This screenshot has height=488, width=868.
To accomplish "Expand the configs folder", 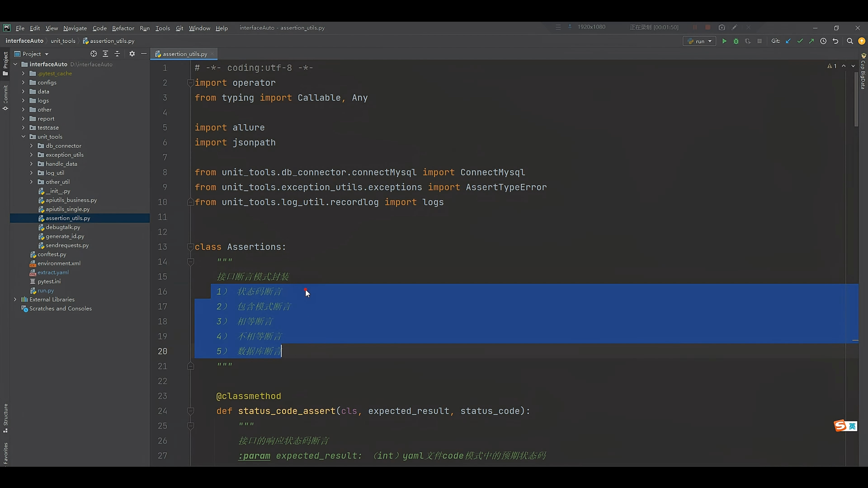I will tap(24, 82).
